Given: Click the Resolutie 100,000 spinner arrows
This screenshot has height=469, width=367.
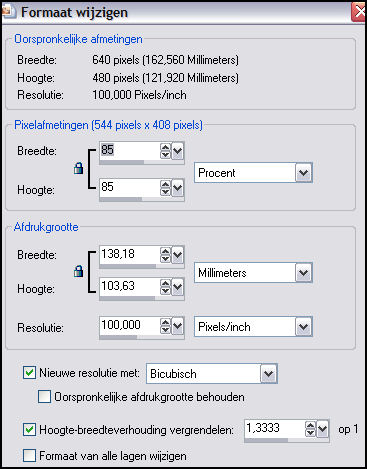Looking at the screenshot, I should click(x=165, y=326).
